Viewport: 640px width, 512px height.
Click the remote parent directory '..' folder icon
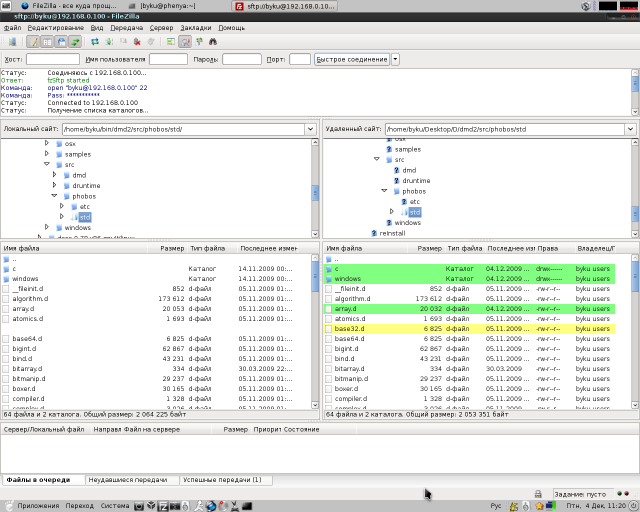(329, 259)
